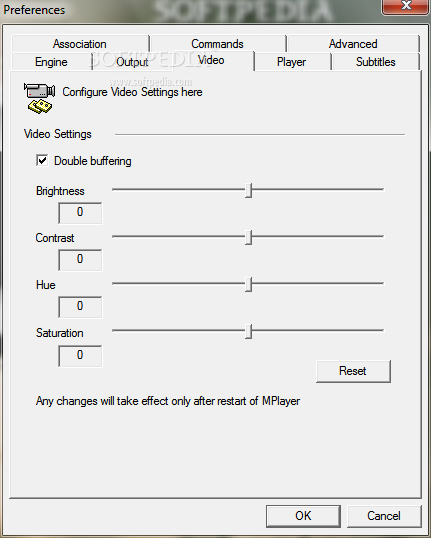Focus the Hue value field
This screenshot has width=431, height=538.
(x=80, y=307)
